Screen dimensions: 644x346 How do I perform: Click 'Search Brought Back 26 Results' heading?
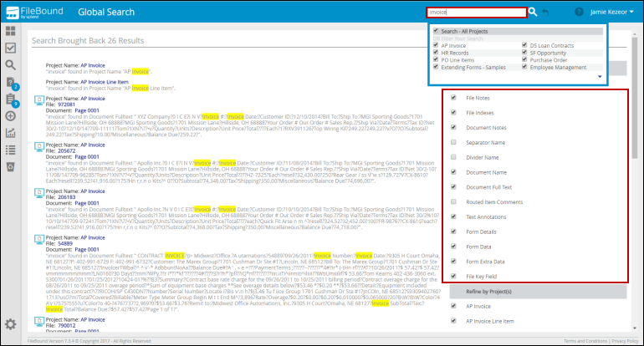88,41
